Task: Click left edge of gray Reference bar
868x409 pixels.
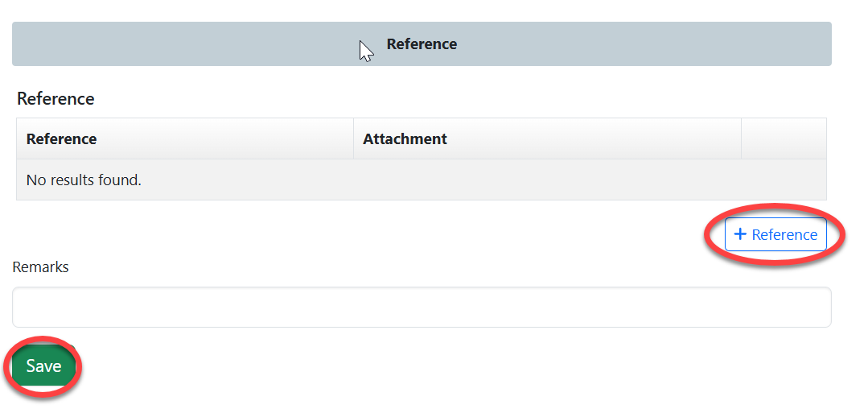Action: [x=20, y=44]
